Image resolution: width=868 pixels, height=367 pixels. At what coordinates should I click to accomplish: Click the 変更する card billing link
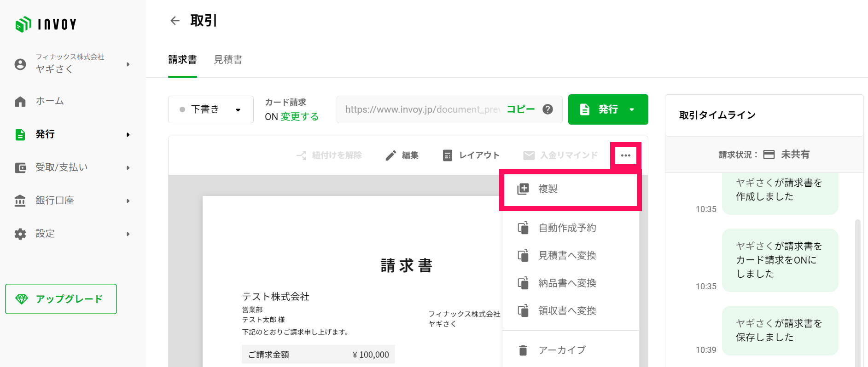tap(300, 117)
